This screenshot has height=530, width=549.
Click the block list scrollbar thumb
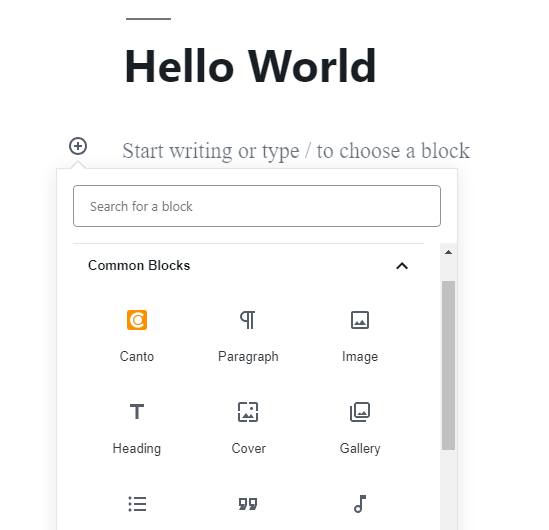(x=448, y=365)
